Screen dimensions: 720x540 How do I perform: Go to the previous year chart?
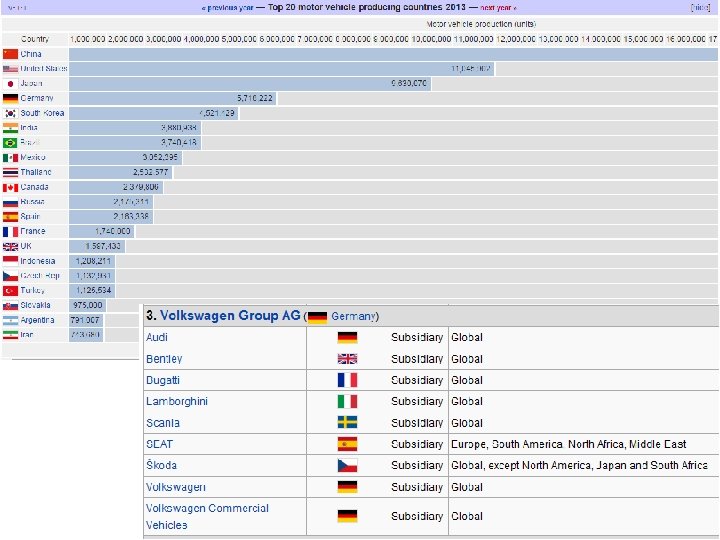227,8
